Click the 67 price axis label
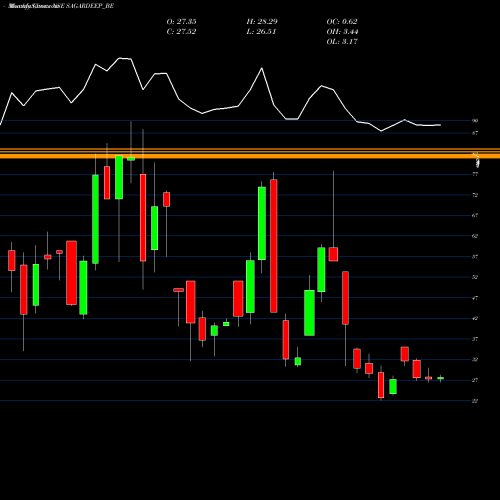The image size is (500, 500). coord(475,215)
